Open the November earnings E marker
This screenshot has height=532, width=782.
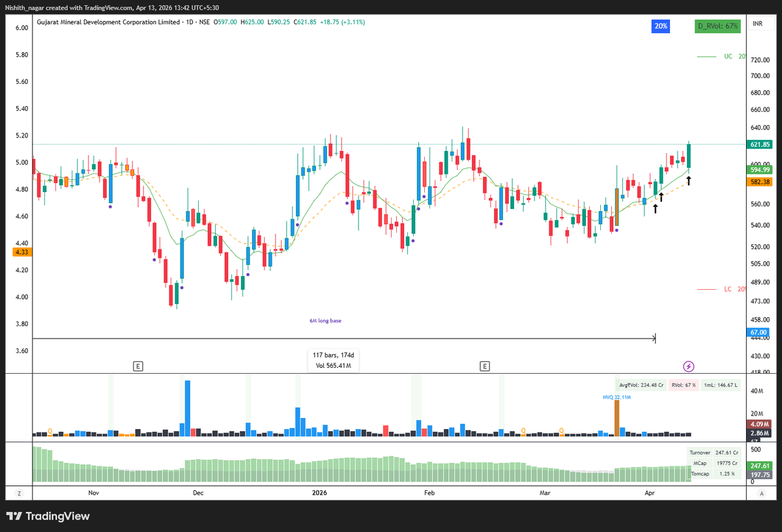tap(138, 367)
